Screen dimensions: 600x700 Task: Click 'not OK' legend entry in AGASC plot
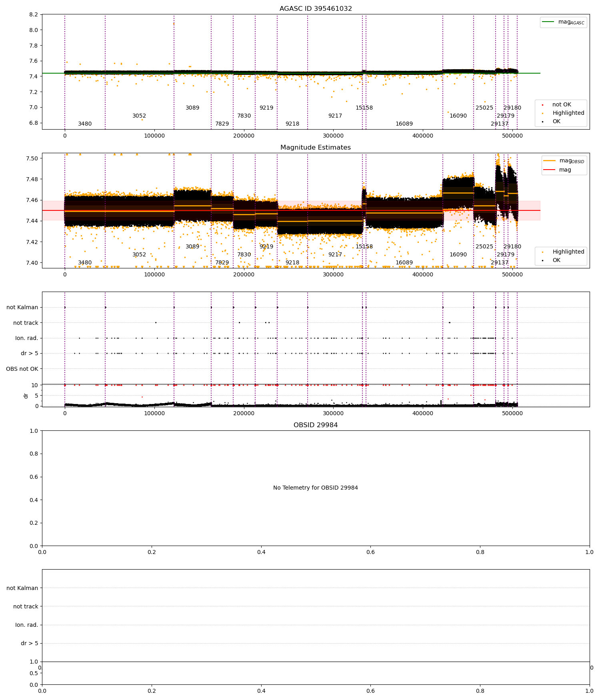coord(562,105)
